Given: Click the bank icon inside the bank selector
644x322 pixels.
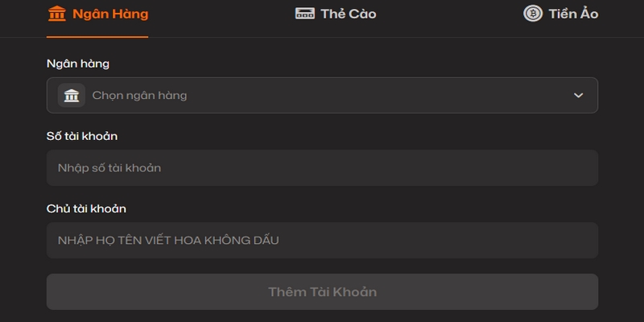Looking at the screenshot, I should [72, 95].
